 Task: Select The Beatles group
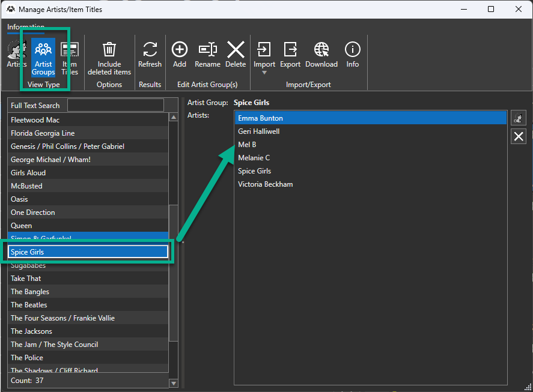tap(88, 305)
